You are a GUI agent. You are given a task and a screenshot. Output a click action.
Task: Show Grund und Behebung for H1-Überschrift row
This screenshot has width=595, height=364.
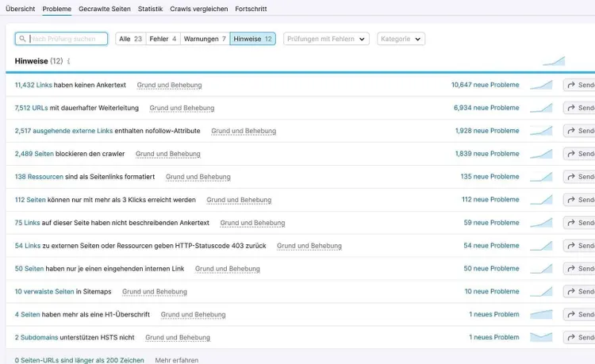[x=193, y=314]
